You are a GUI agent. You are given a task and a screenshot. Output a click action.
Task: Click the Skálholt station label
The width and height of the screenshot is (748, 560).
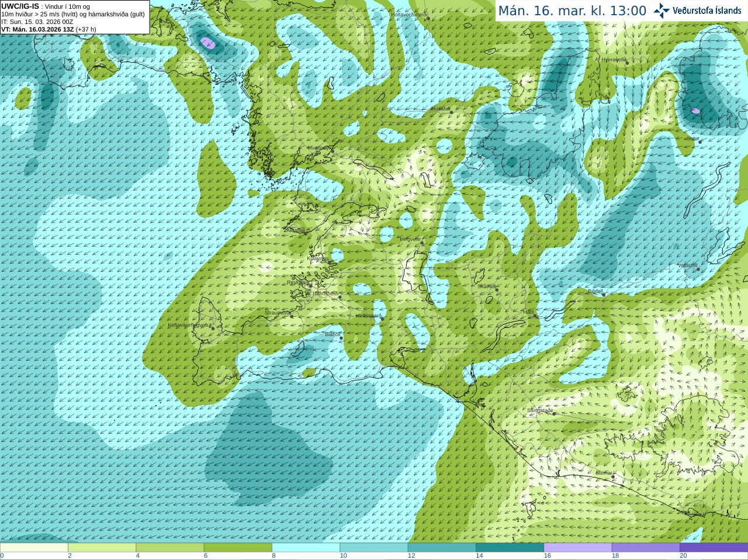487,286
